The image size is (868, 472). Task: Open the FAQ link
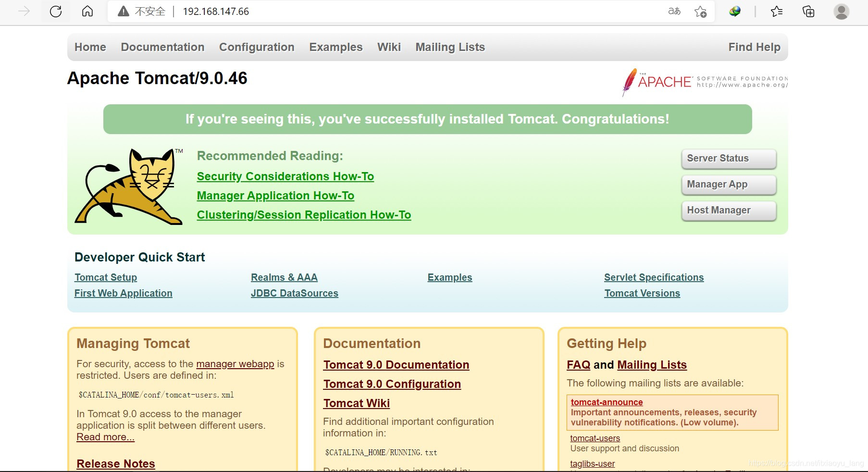[x=578, y=365]
